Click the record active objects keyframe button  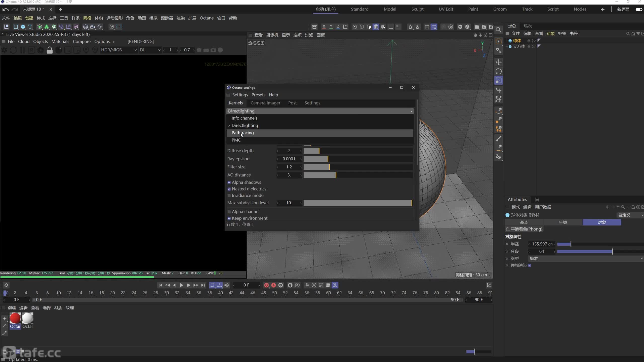pyautogui.click(x=266, y=285)
